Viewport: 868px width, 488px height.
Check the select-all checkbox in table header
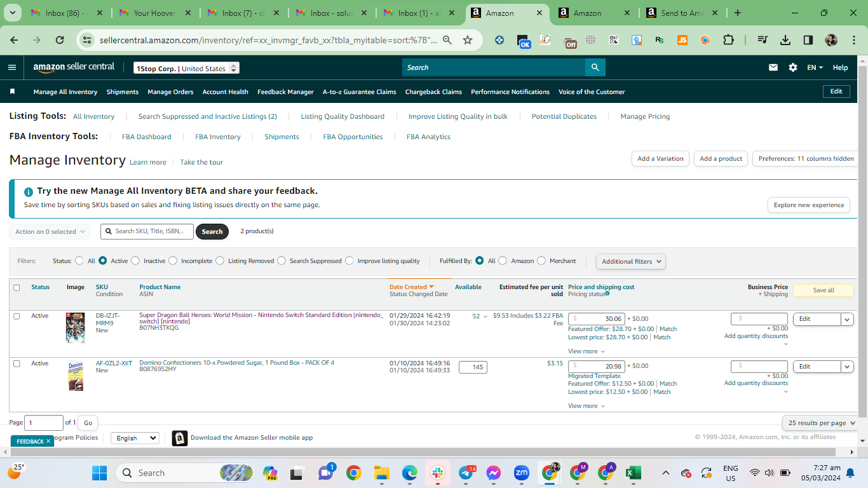(x=17, y=288)
